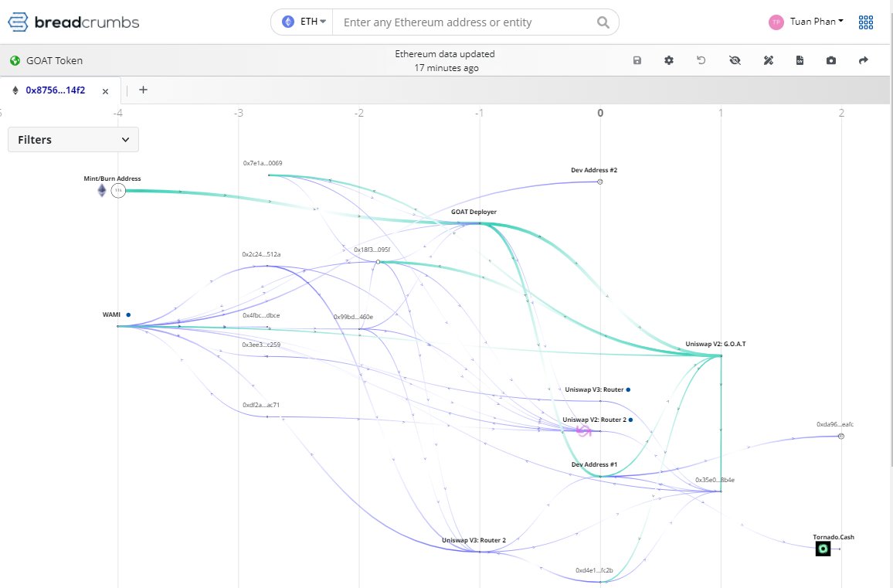This screenshot has height=588, width=893.
Task: Expand the Filters dropdown
Action: [73, 140]
